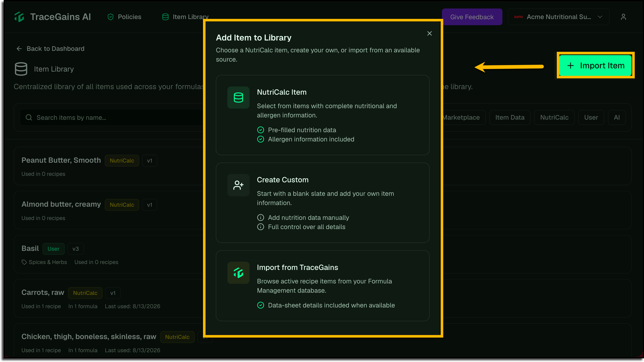Click the info icon beside Add nutrition data manually
The width and height of the screenshot is (644, 362).
click(x=260, y=217)
